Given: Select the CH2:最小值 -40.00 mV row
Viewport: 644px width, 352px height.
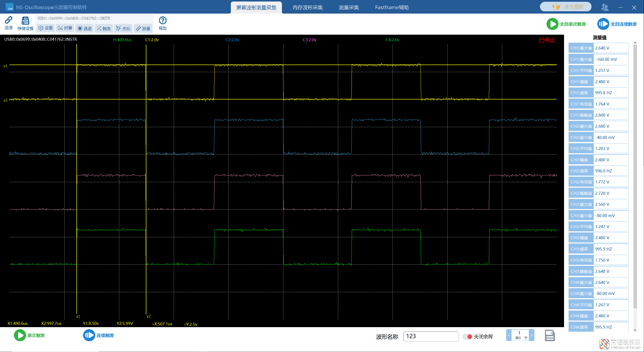Looking at the screenshot, I should (598, 137).
